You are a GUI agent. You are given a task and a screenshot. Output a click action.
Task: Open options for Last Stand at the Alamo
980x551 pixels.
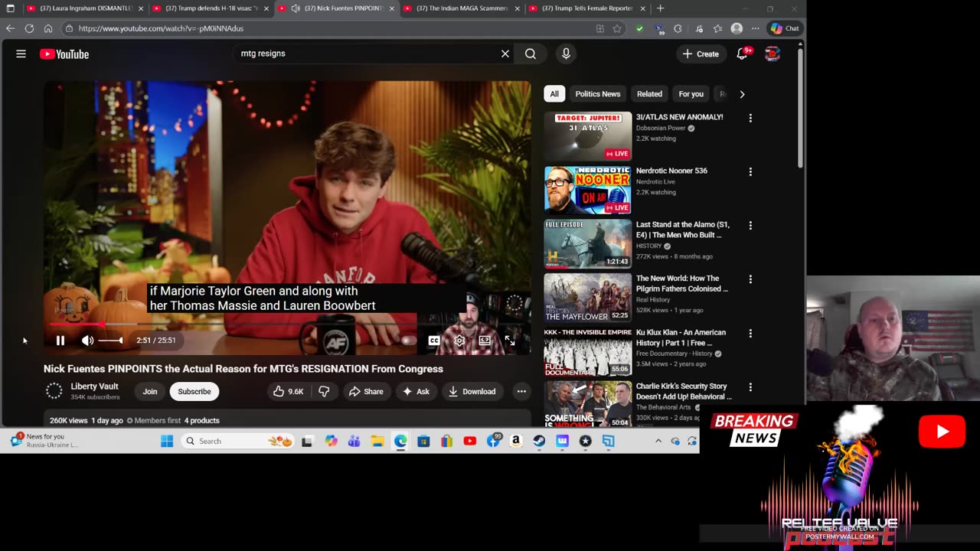(750, 226)
